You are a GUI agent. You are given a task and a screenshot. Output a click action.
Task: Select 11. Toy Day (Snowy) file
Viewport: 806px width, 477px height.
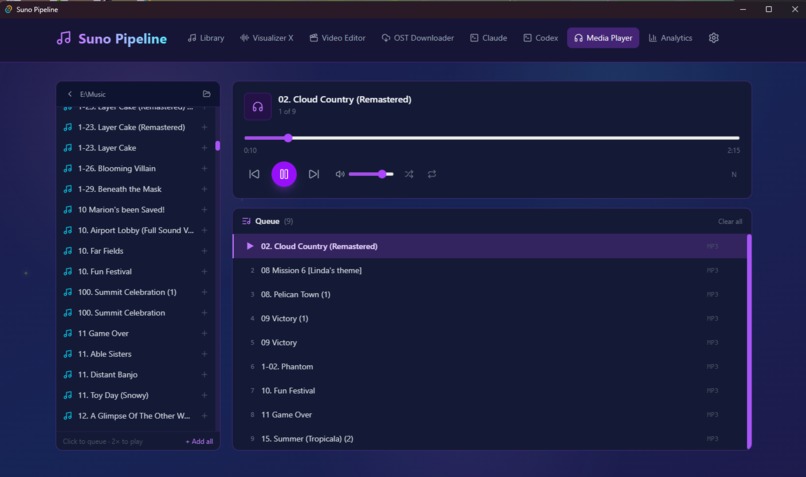136,395
